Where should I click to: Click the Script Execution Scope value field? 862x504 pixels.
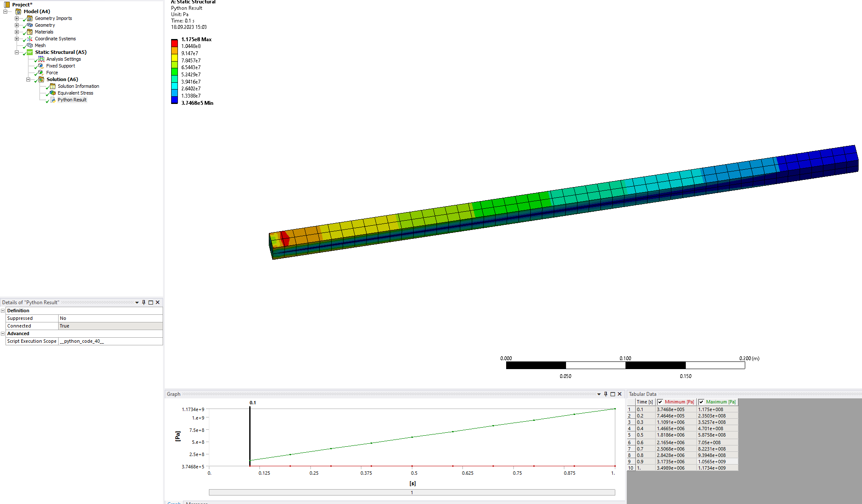pos(110,341)
